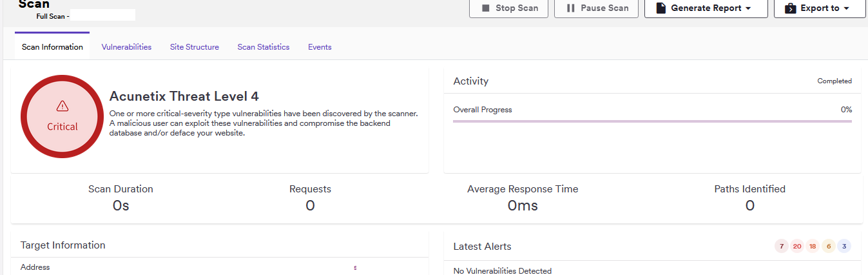868x275 pixels.
Task: Click the Activity panel heading
Action: pos(471,81)
